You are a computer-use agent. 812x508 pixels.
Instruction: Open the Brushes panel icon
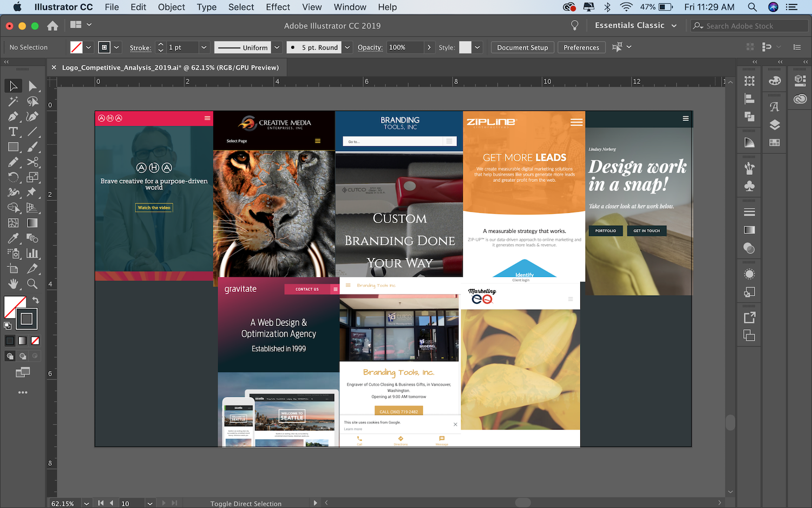[749, 168]
